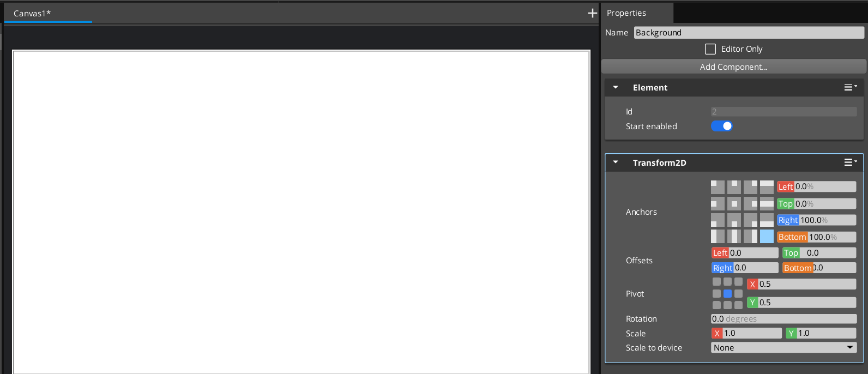This screenshot has width=868, height=374.
Task: Select the center anchor preset
Action: coord(734,204)
